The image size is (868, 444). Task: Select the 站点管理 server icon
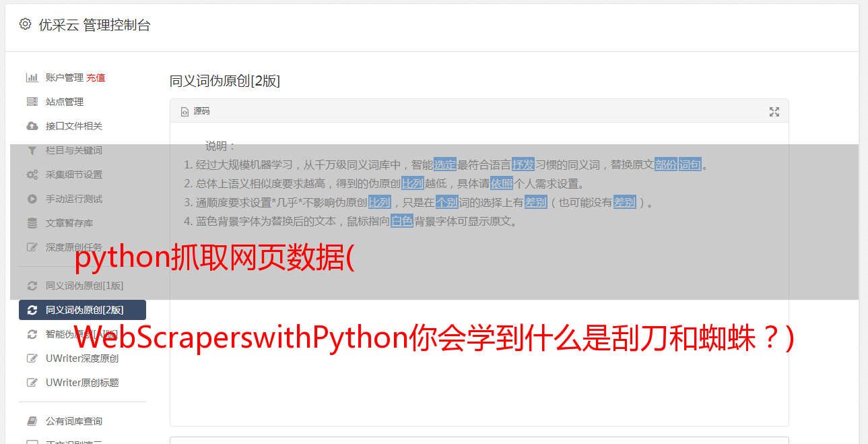coord(32,102)
